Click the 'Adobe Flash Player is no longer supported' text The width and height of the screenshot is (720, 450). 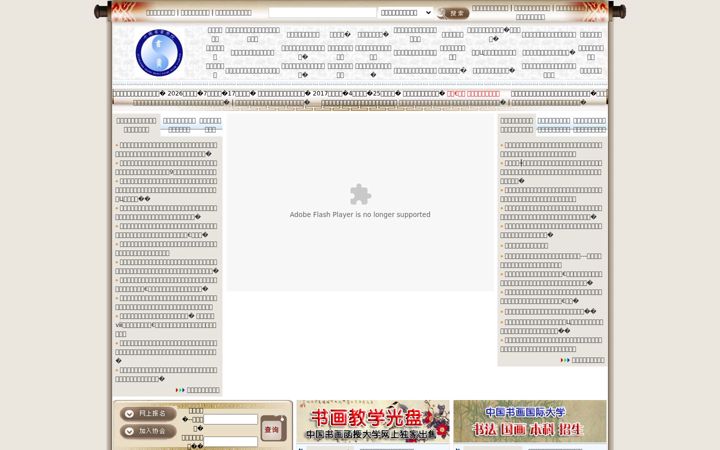[x=360, y=214]
